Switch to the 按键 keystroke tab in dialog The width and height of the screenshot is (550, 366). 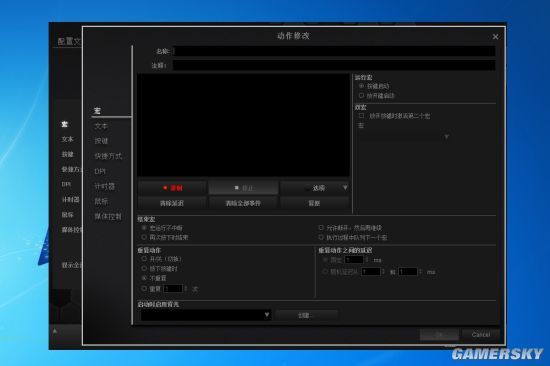(101, 141)
